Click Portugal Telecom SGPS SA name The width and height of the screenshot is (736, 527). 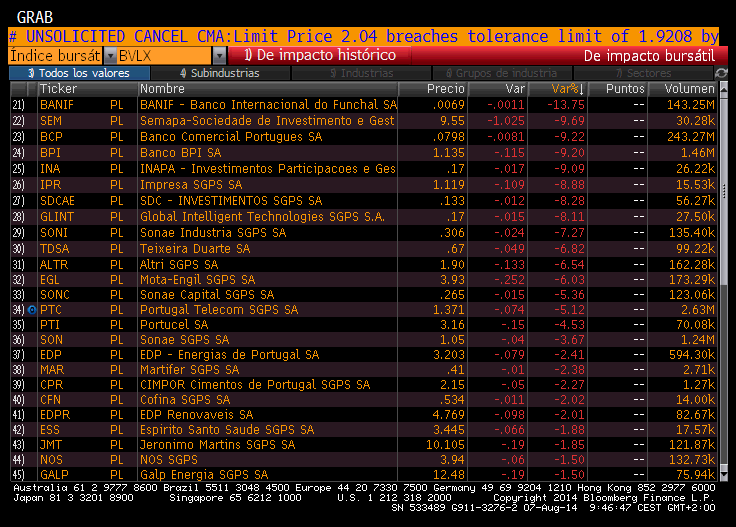click(219, 310)
